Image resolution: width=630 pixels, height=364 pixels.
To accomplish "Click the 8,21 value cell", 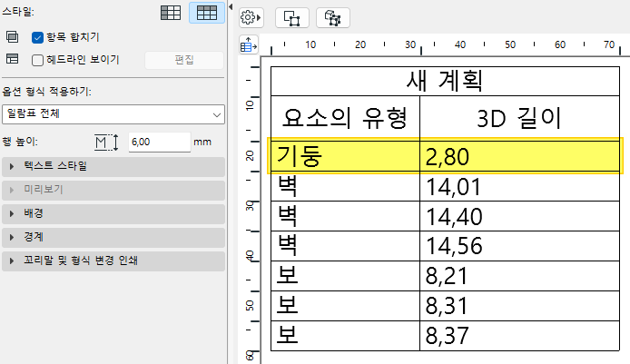I will pos(519,276).
